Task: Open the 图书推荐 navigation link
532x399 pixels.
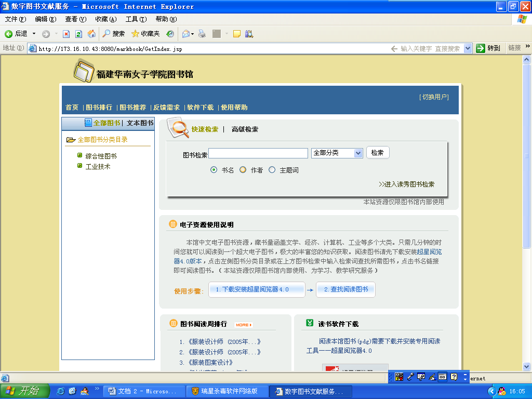Action: click(x=132, y=108)
